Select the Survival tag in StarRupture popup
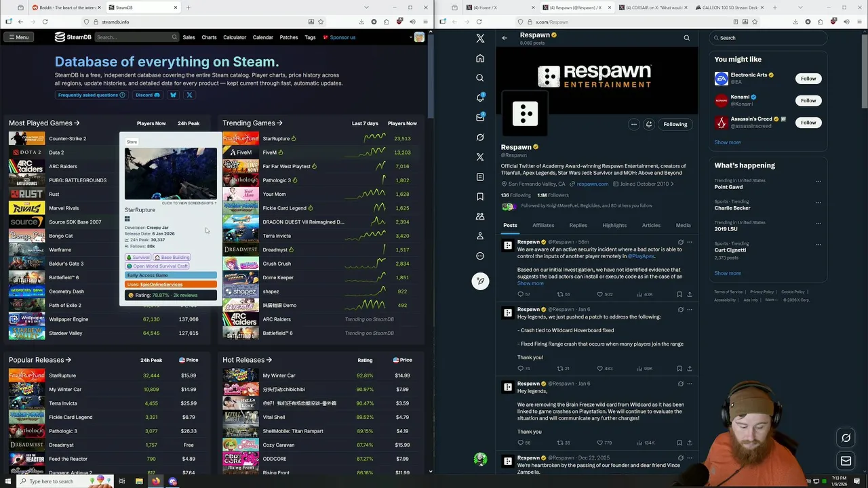This screenshot has width=868, height=488. click(138, 258)
